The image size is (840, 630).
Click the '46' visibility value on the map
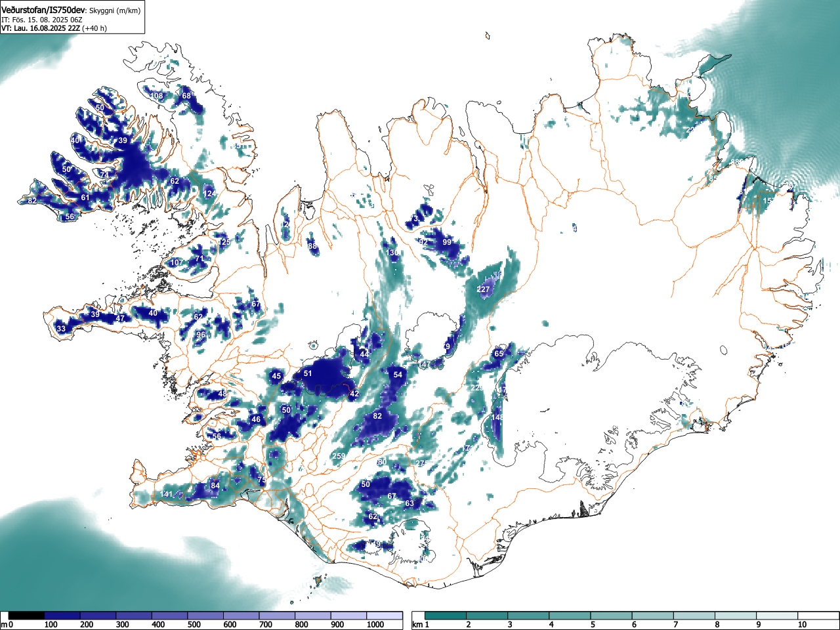click(256, 419)
